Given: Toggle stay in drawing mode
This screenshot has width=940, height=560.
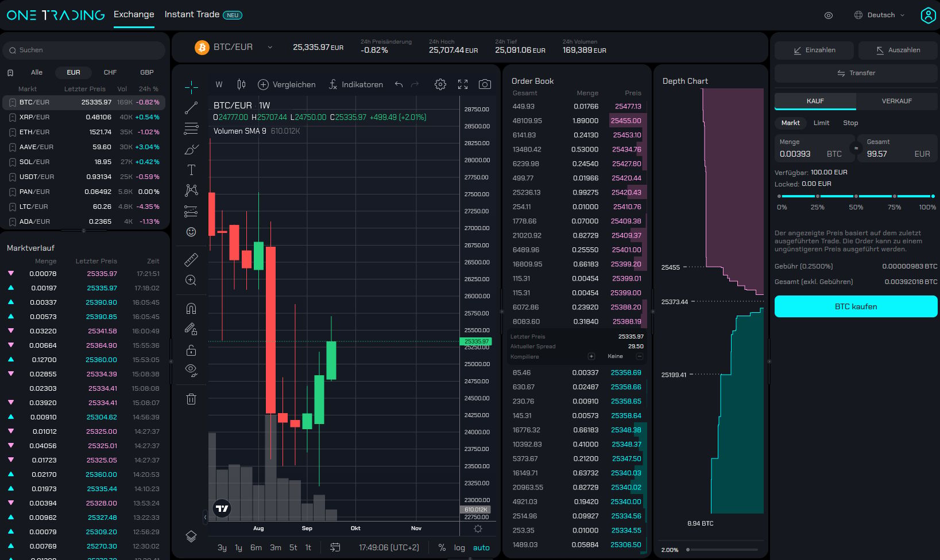Looking at the screenshot, I should [x=191, y=329].
